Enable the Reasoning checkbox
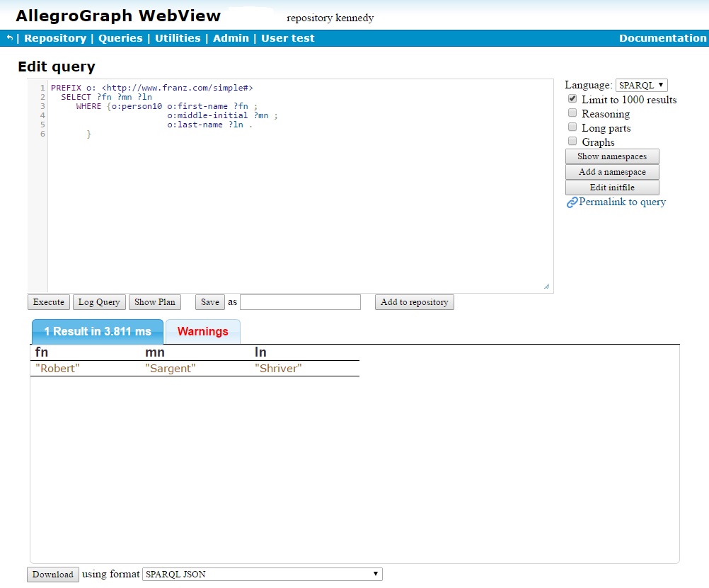709x588 pixels. point(572,113)
